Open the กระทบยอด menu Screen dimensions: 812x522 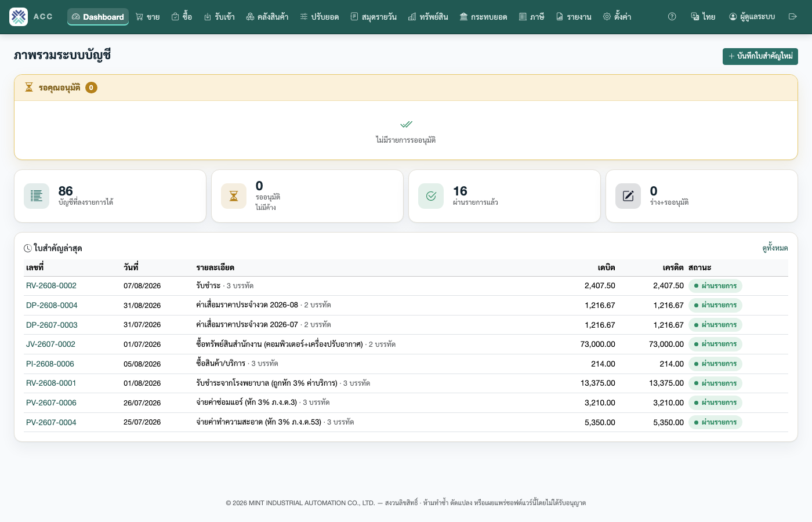click(483, 17)
